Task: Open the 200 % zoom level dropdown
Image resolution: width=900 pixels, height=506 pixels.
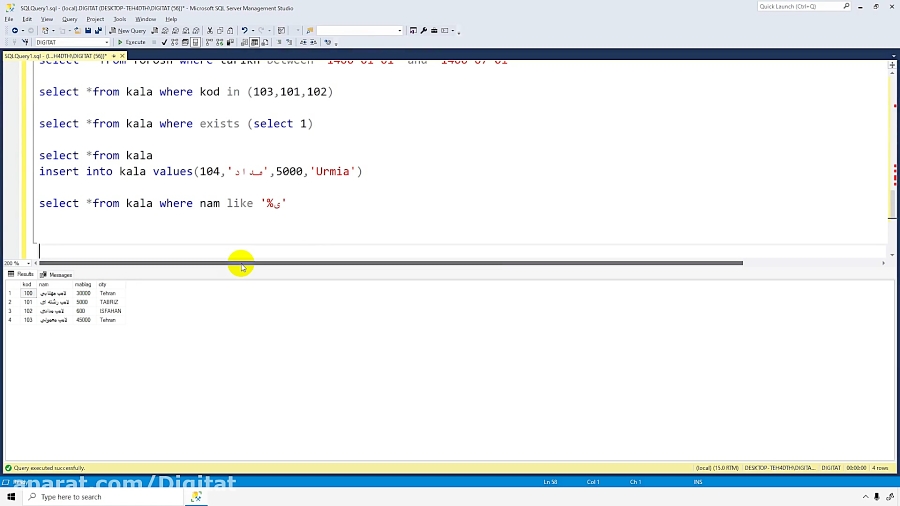Action: point(28,263)
